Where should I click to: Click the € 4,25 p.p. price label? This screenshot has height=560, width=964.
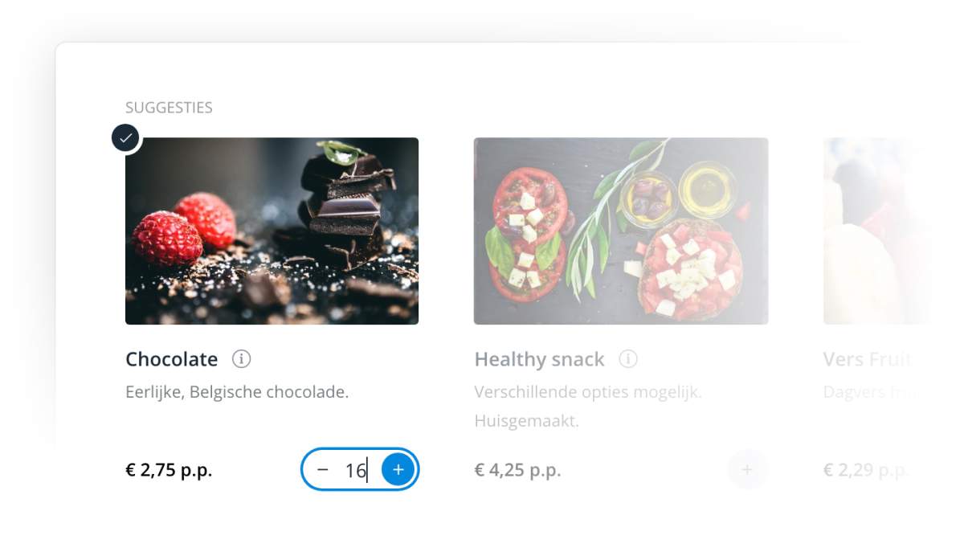(x=517, y=470)
